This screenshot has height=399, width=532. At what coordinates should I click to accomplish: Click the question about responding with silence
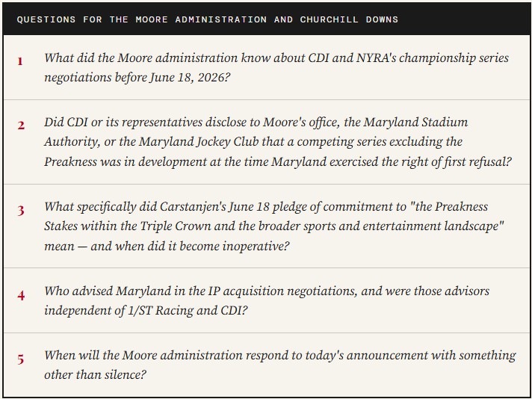[x=280, y=365]
